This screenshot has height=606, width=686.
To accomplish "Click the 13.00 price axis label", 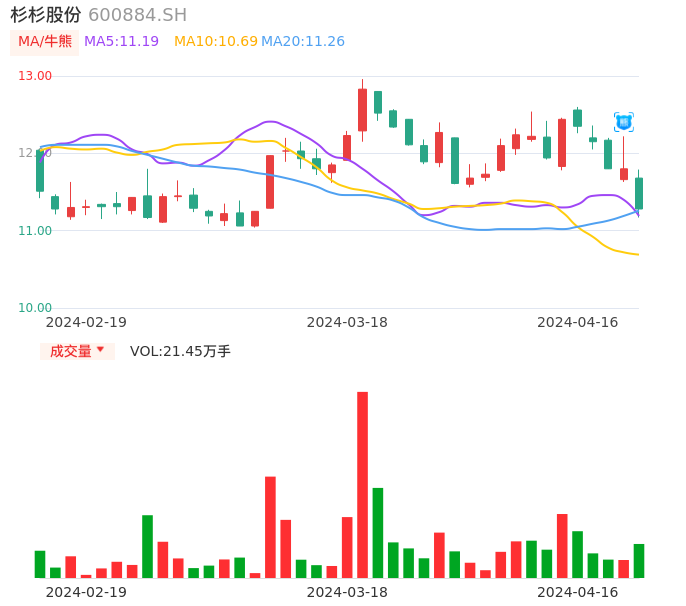I will 35,76.
